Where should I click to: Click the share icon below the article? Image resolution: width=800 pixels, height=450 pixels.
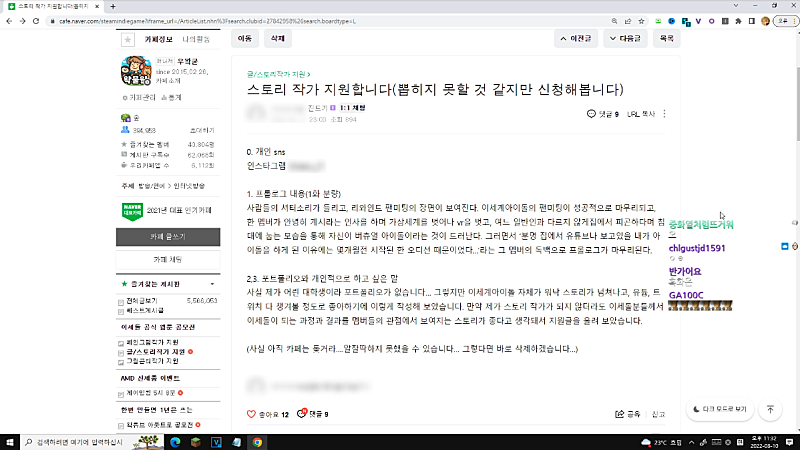coord(619,414)
